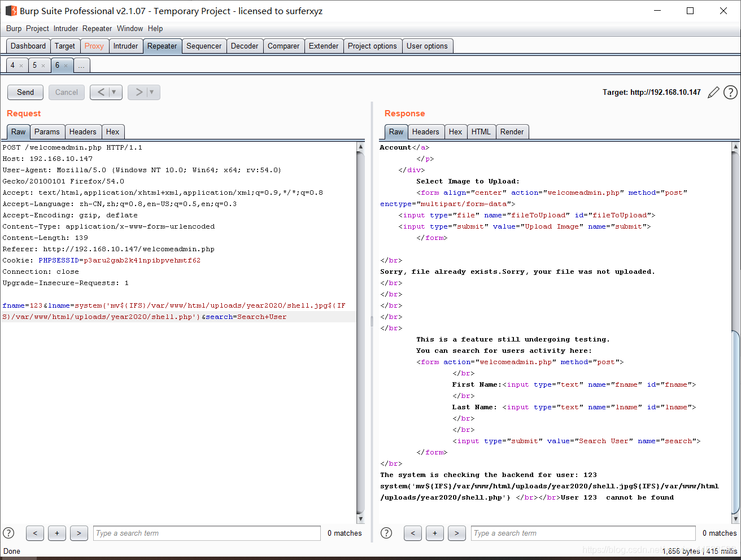This screenshot has height=560, width=741.
Task: Select the Request Raw view tab
Action: point(19,132)
